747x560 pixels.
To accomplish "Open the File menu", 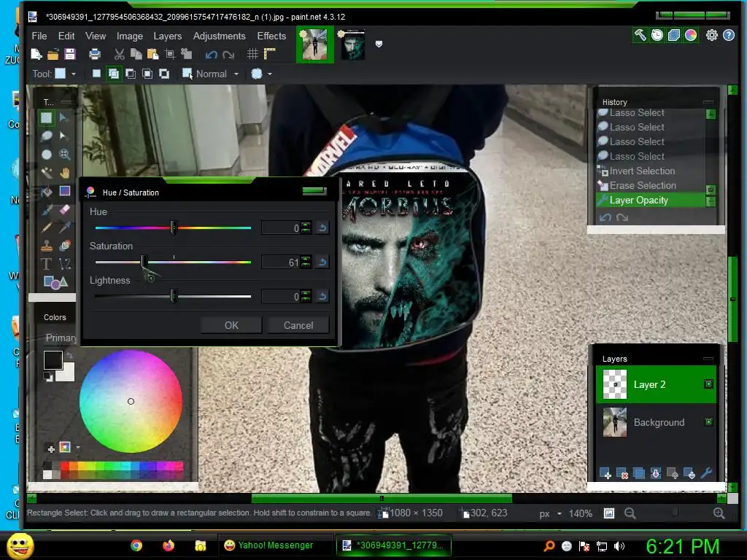I will (39, 36).
